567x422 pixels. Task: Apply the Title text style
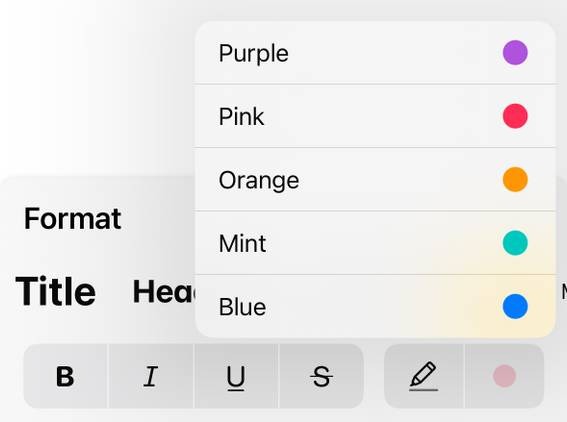(56, 291)
